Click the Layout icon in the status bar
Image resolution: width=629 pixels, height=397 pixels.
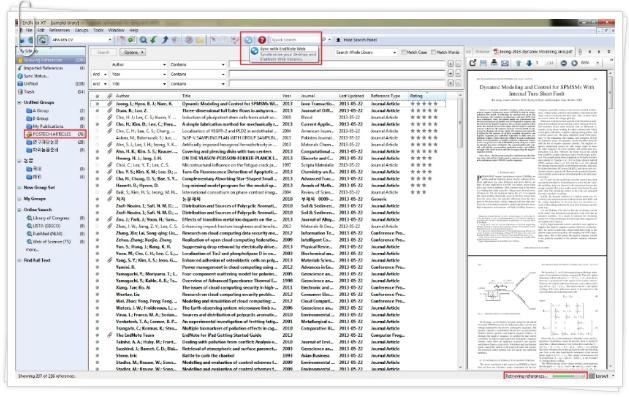pos(592,376)
